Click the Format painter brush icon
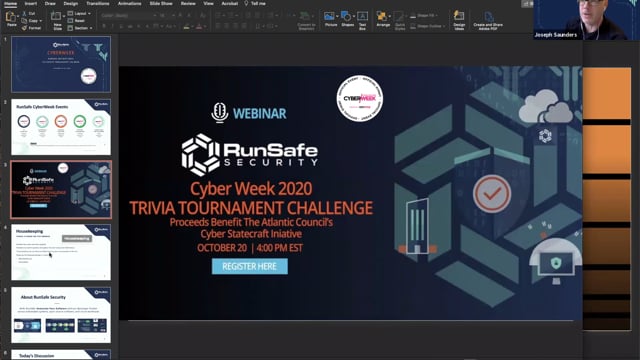 click(x=24, y=28)
